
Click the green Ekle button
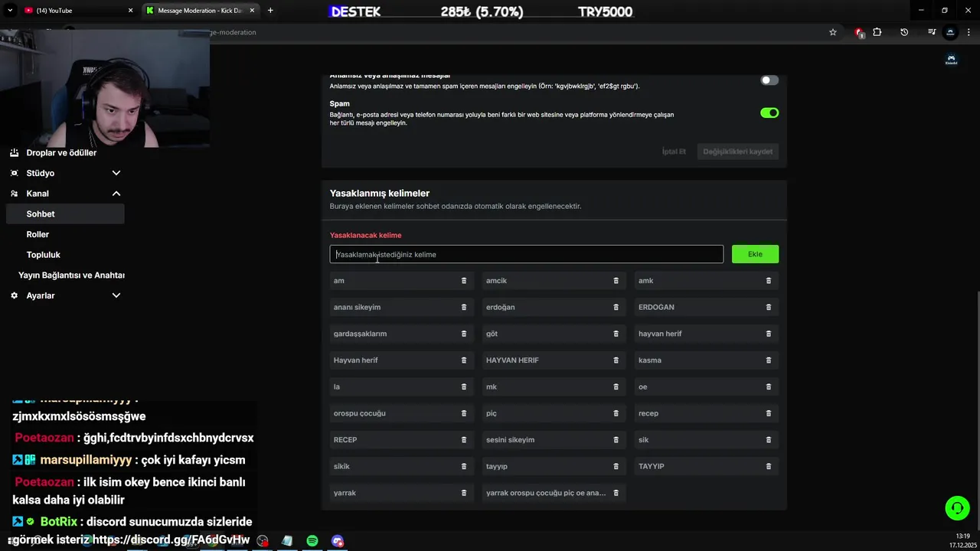pyautogui.click(x=755, y=254)
